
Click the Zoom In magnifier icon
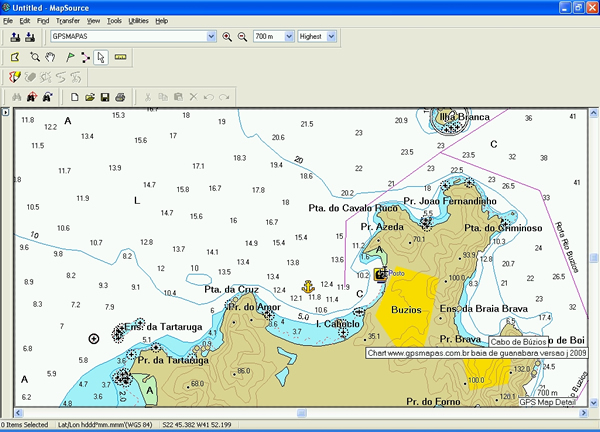pos(227,37)
